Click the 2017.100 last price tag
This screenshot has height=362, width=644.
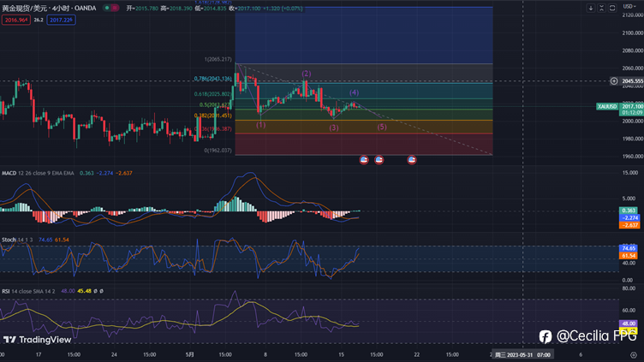click(x=632, y=106)
